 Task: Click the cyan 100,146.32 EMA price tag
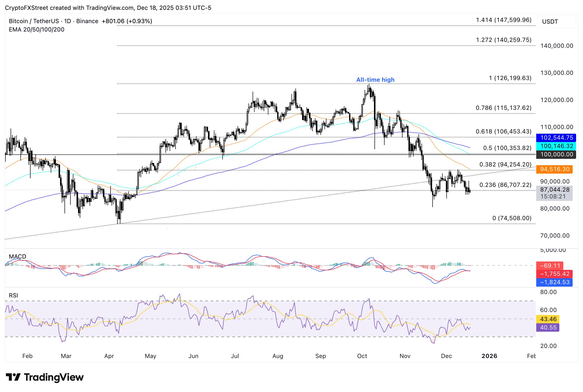pyautogui.click(x=556, y=146)
